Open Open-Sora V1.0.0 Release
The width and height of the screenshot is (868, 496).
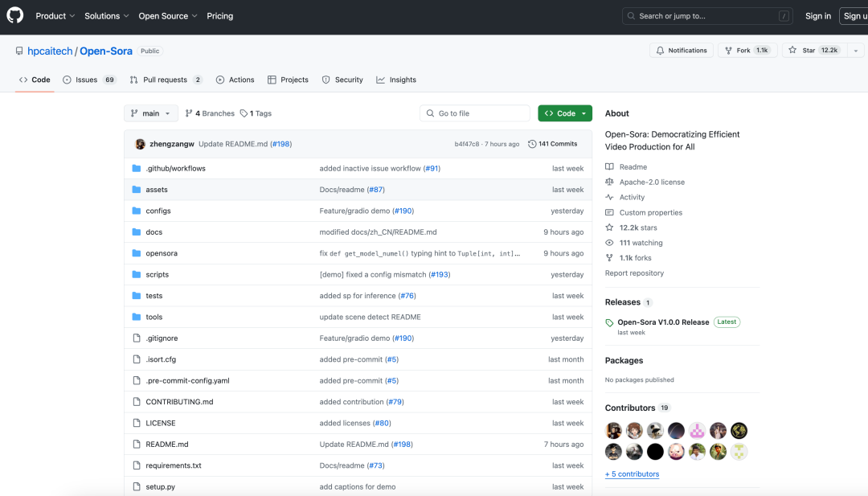click(663, 322)
